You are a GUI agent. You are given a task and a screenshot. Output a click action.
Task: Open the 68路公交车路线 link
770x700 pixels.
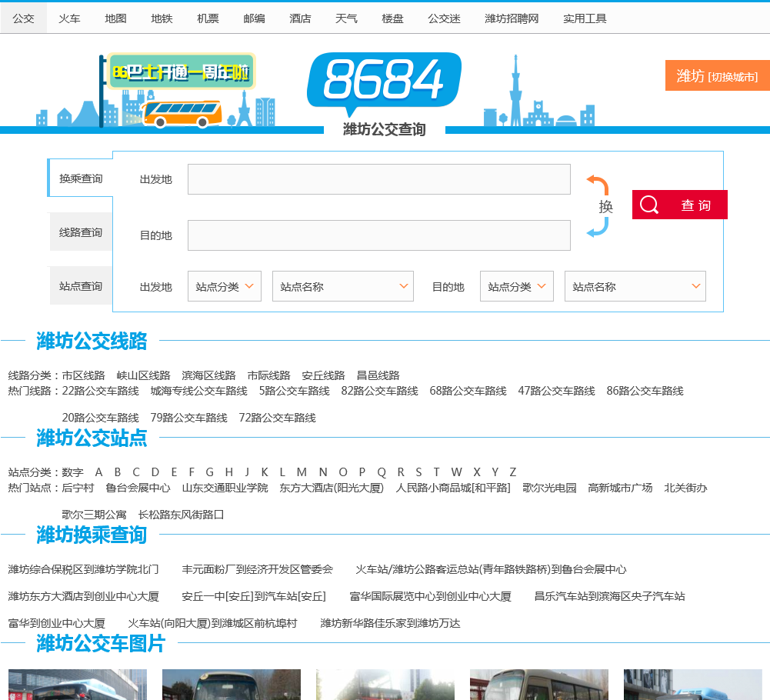point(468,391)
